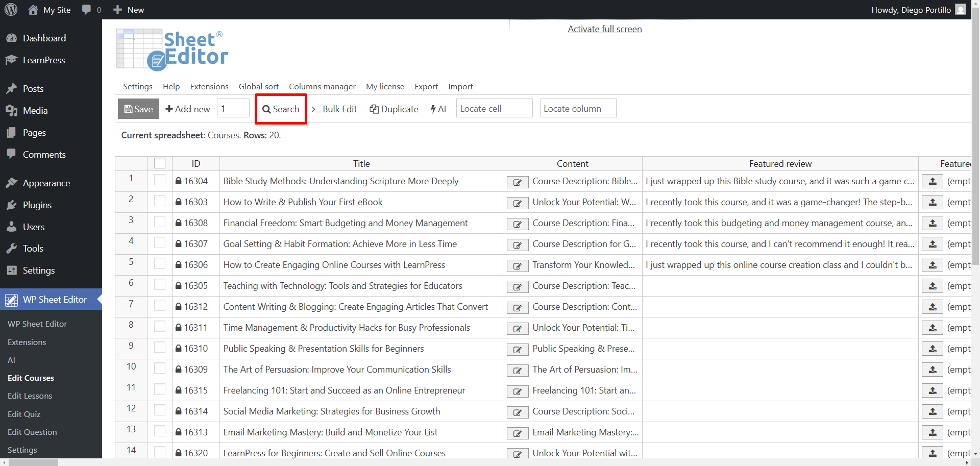Screen dimensions: 980x466
Task: Open content editor for course 16306
Action: pos(518,266)
